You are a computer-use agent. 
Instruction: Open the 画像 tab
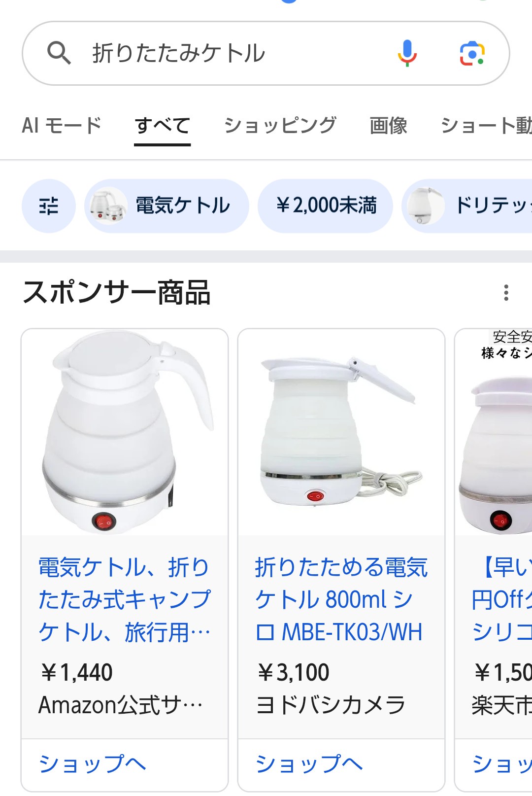pos(389,125)
